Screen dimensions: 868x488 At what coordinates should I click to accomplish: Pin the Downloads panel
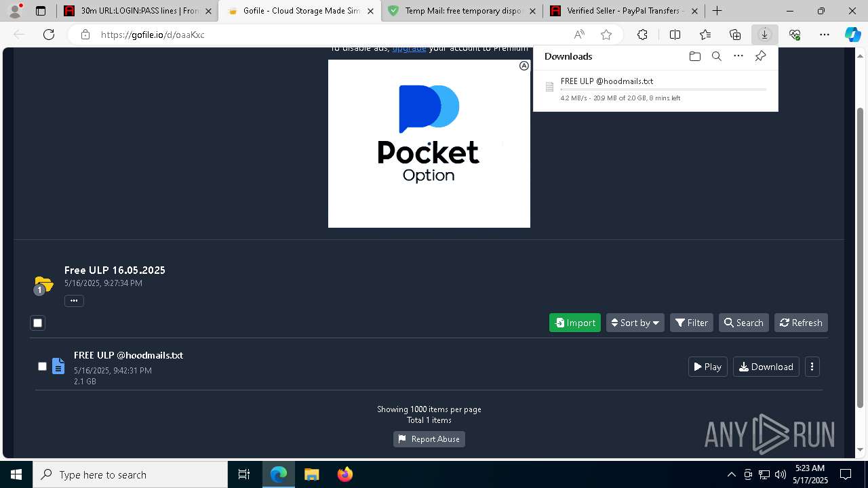point(760,56)
